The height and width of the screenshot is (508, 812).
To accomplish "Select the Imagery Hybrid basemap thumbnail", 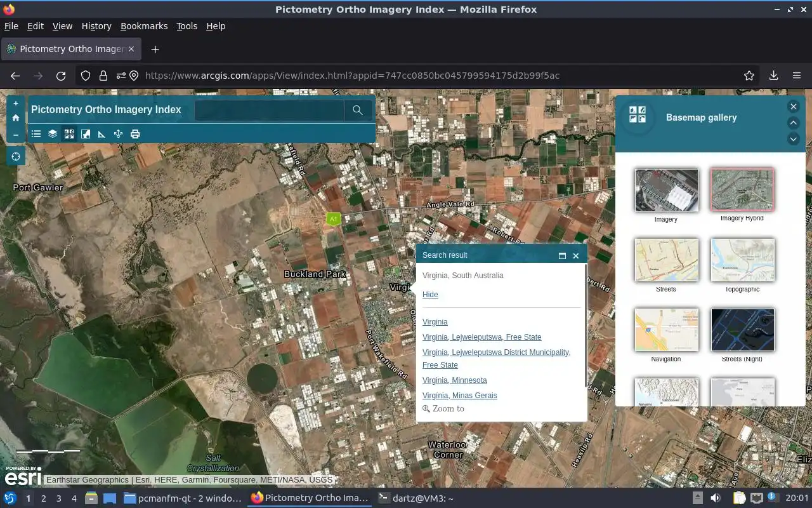I will (x=742, y=189).
